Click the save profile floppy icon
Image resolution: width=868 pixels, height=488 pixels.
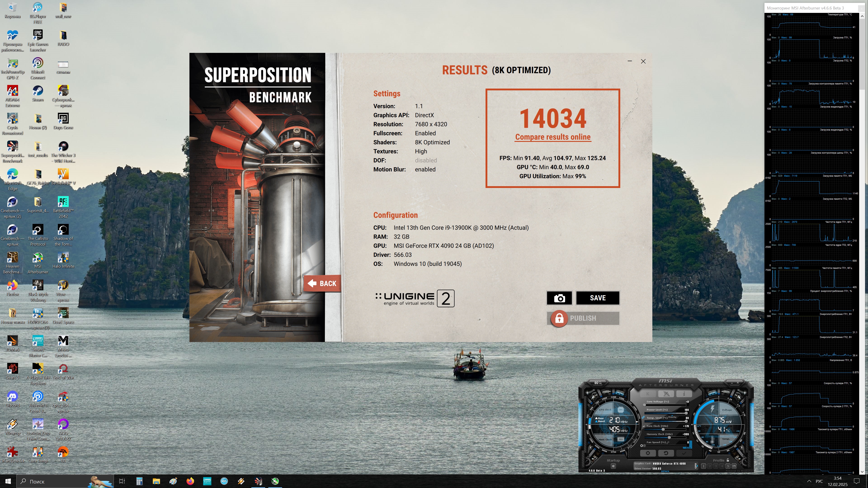pos(734,466)
